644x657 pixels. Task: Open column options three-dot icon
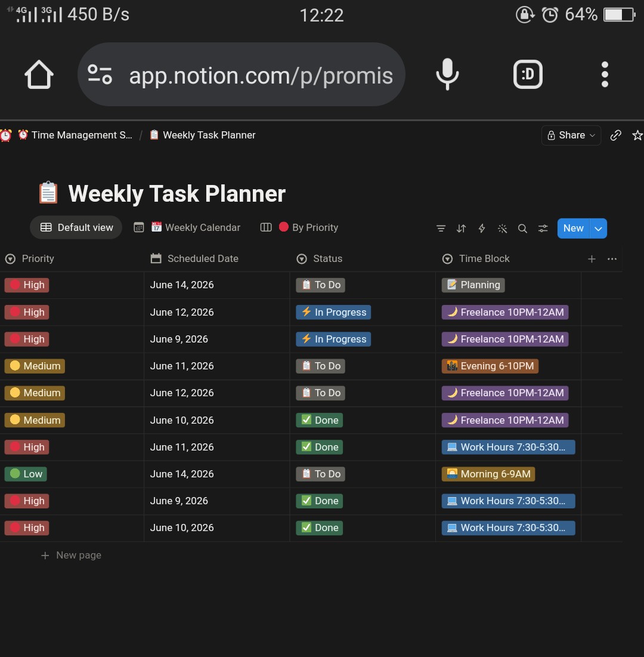[612, 259]
